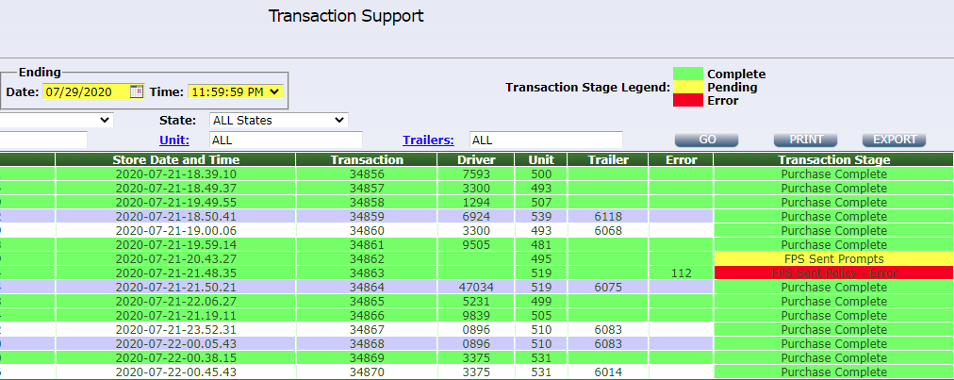The height and width of the screenshot is (380, 954).
Task: Click unit number 500
Action: tap(541, 174)
